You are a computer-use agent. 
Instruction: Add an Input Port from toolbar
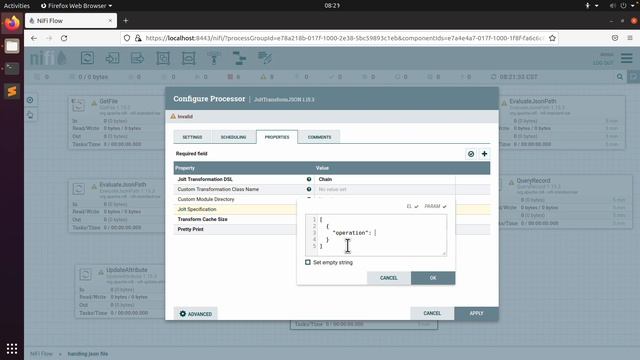pos(112,58)
